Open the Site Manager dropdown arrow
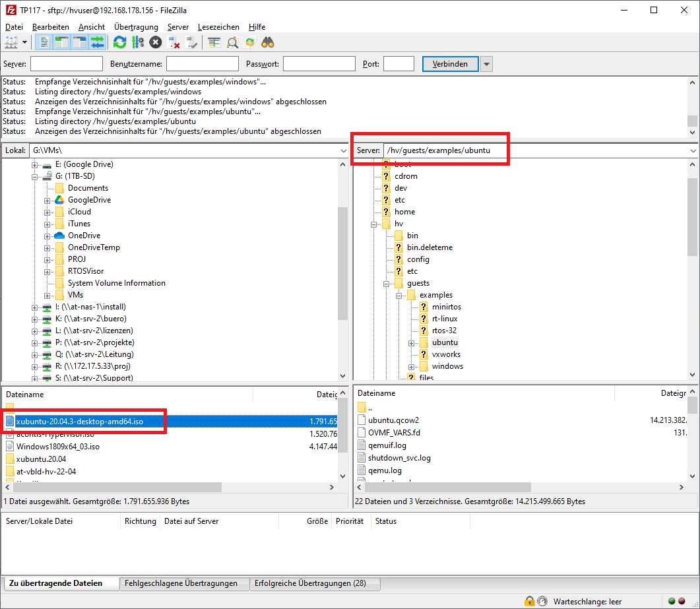700x609 pixels. click(24, 42)
